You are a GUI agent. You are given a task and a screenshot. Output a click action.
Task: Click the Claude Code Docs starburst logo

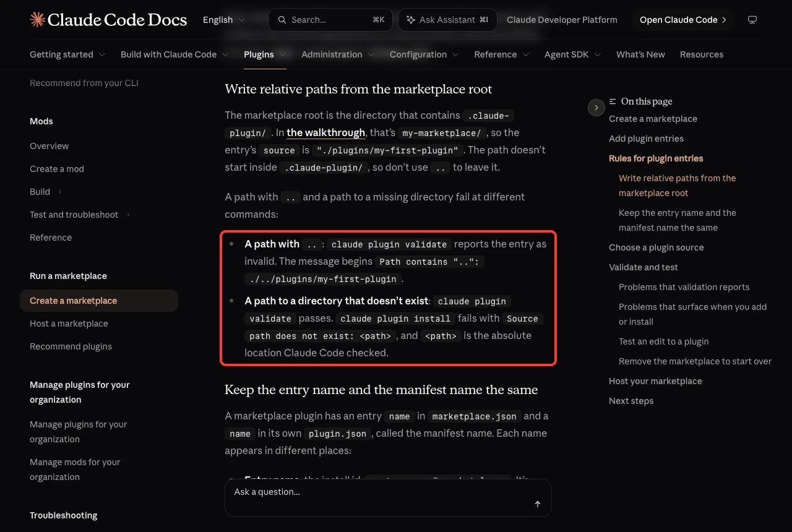(x=37, y=20)
